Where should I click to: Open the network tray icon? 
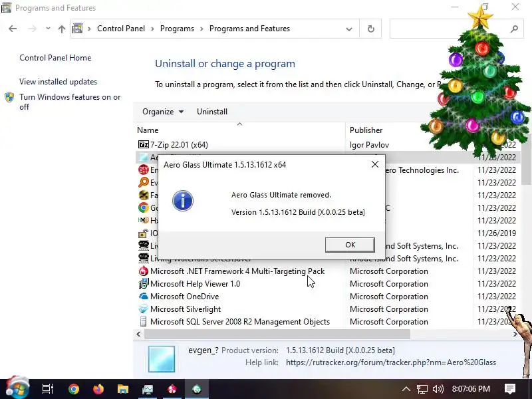(x=422, y=389)
